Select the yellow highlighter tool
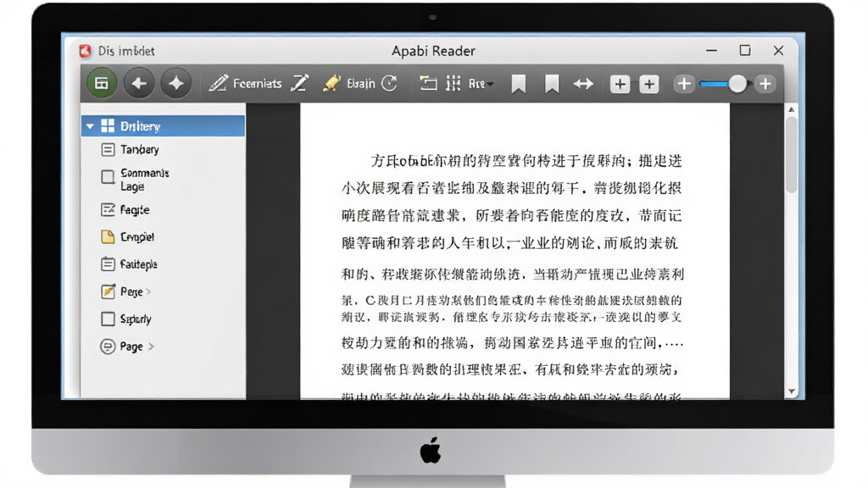Image resolution: width=868 pixels, height=488 pixels. (331, 84)
